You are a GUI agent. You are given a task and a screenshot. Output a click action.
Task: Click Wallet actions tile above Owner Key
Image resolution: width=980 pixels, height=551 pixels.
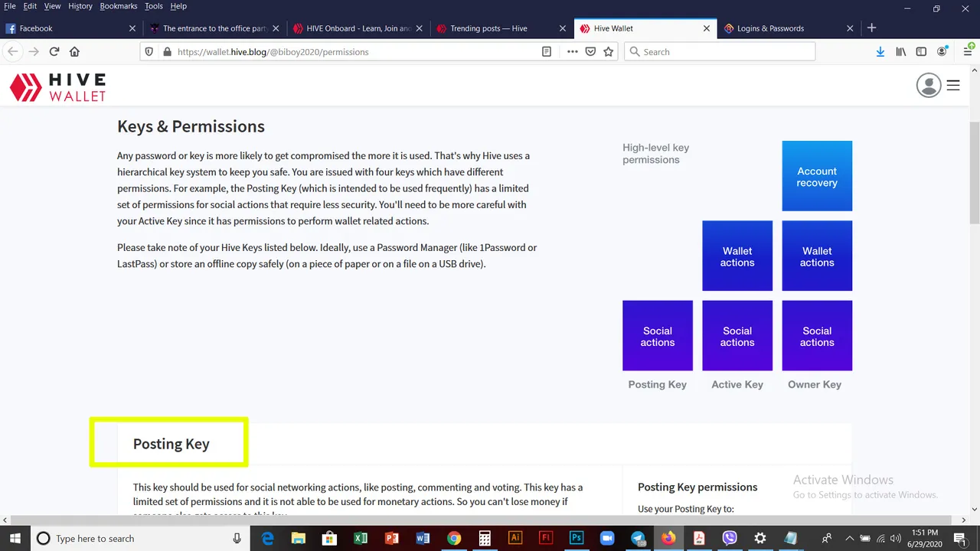click(817, 256)
